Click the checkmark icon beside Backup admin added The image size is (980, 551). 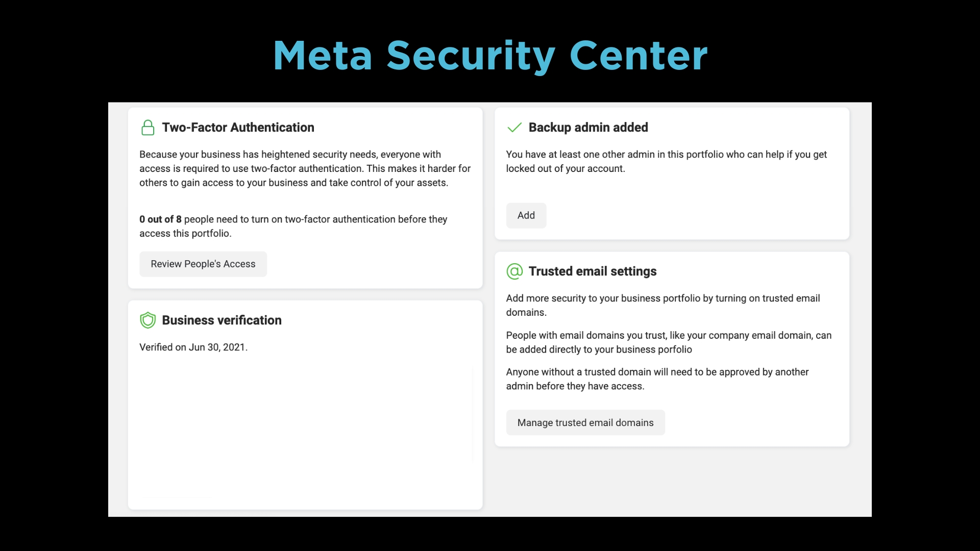(514, 128)
